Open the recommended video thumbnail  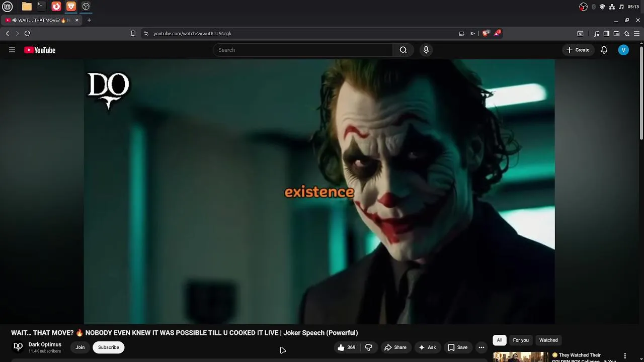click(521, 356)
